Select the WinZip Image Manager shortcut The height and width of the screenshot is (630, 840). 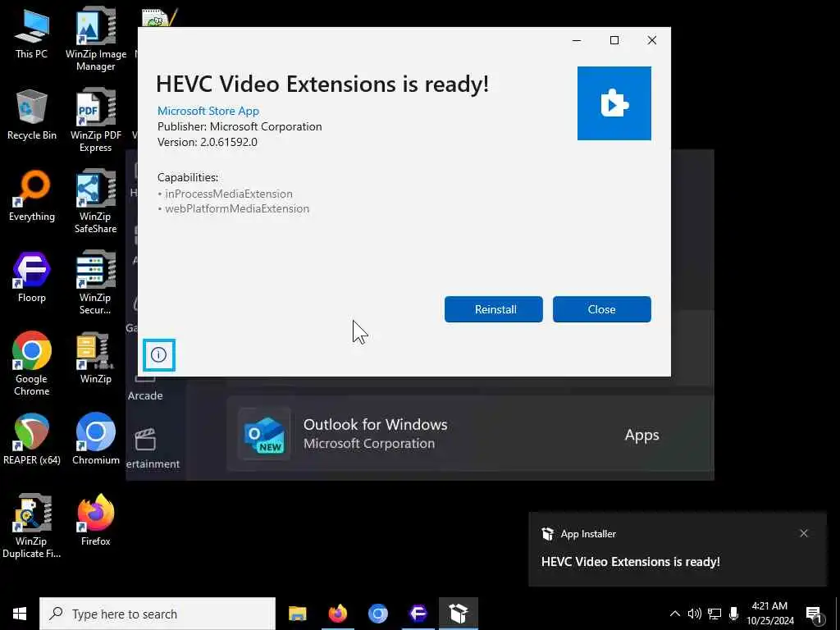[96, 39]
